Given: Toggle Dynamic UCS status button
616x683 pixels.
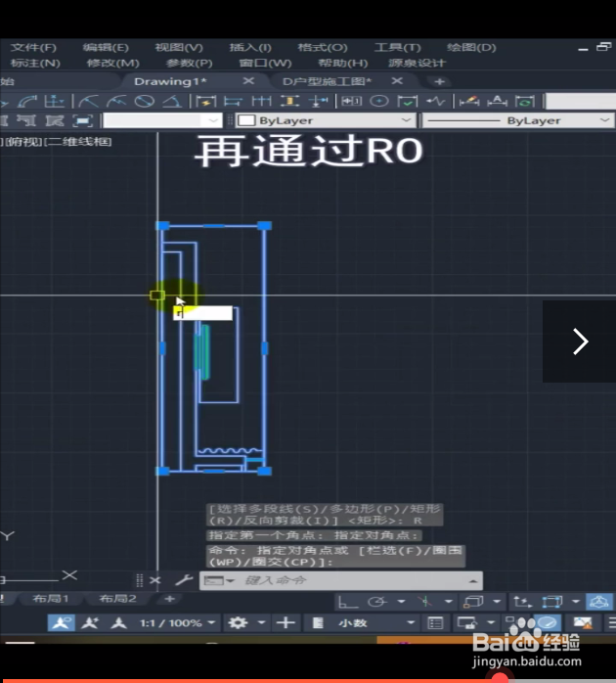Looking at the screenshot, I should (522, 602).
